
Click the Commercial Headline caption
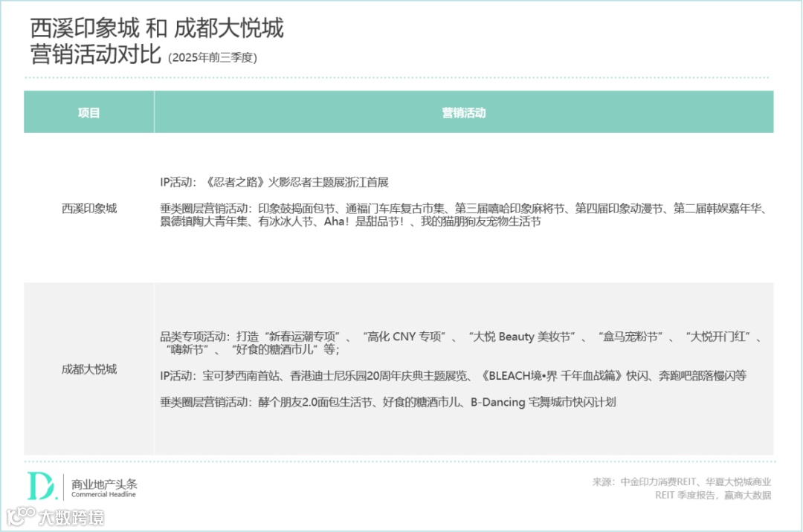tap(103, 495)
